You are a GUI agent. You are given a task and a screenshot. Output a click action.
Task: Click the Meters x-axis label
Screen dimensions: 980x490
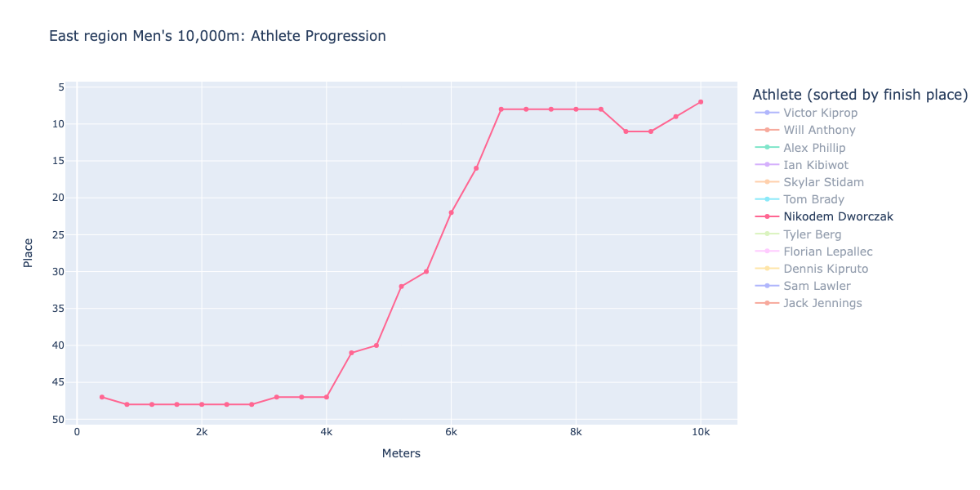pyautogui.click(x=401, y=453)
